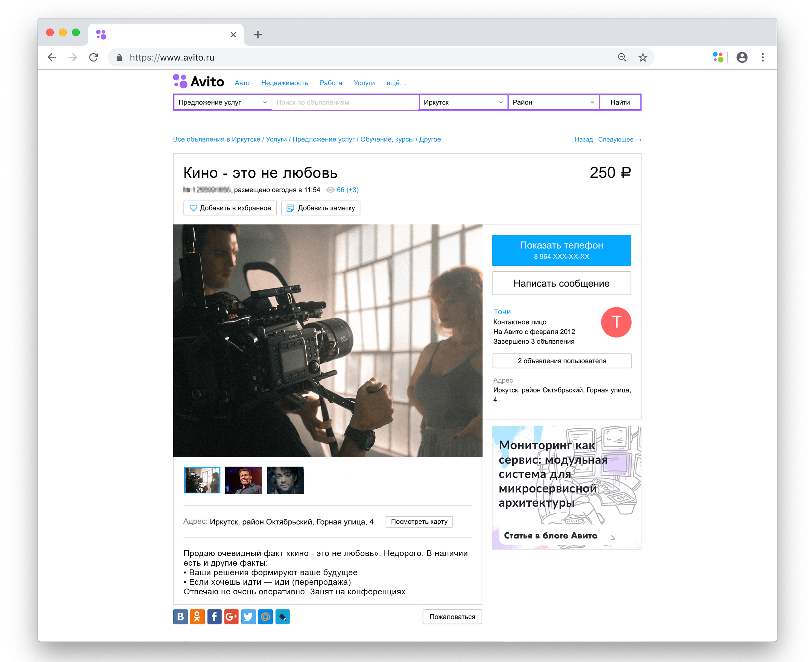Share listing via Twitter icon
This screenshot has width=812, height=662.
click(x=248, y=617)
